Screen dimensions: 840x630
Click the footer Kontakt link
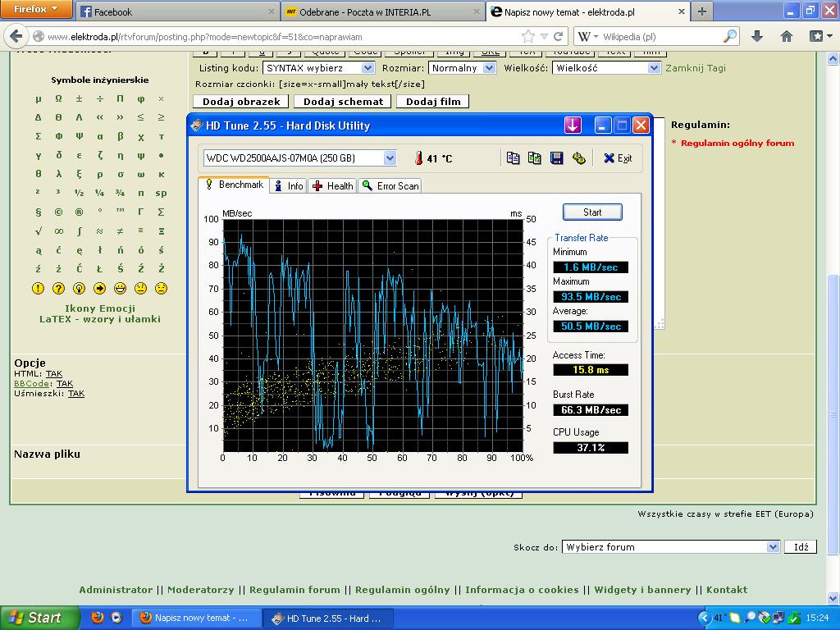727,589
